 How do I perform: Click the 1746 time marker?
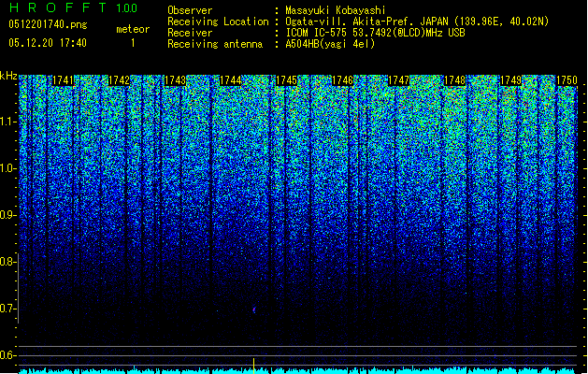tap(343, 80)
